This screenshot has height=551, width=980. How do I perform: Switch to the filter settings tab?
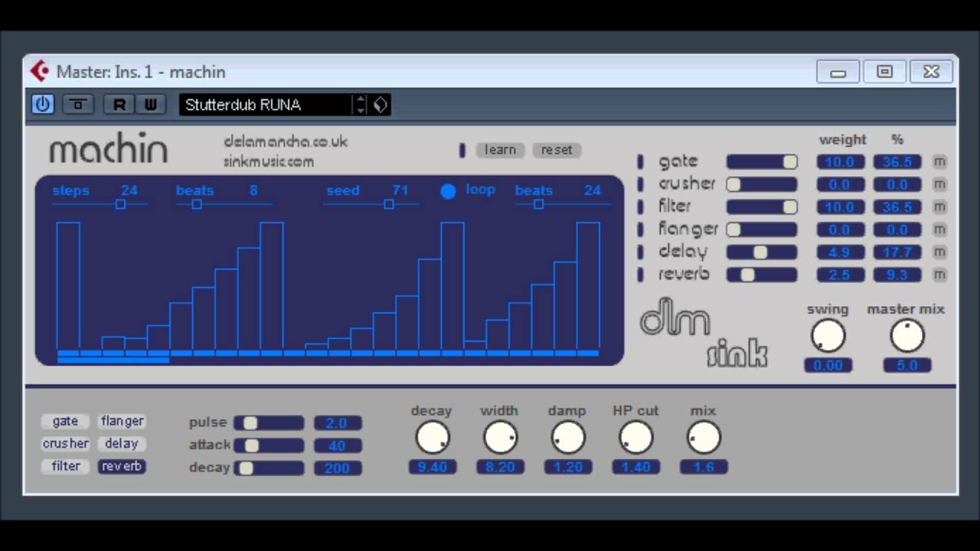[65, 466]
